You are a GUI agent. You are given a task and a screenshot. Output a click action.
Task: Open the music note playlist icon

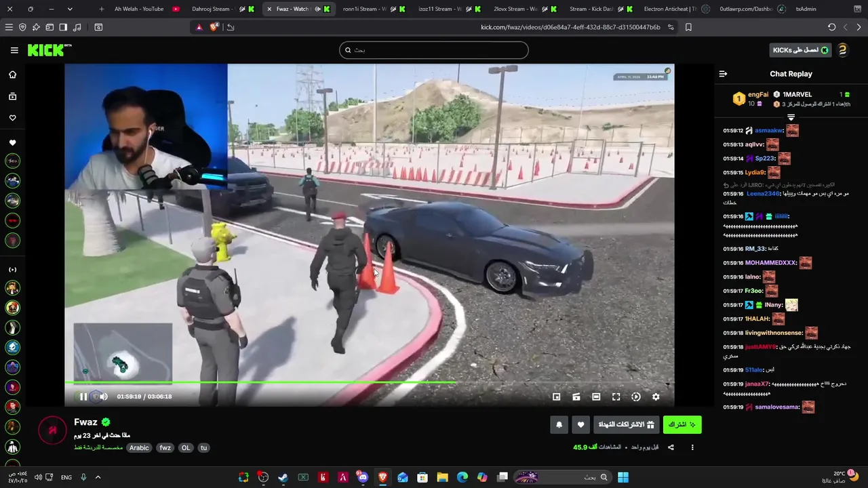pyautogui.click(x=77, y=27)
